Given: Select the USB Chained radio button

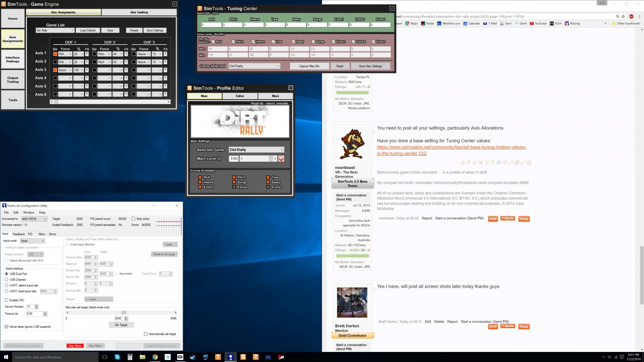Looking at the screenshot, I should pos(6,280).
